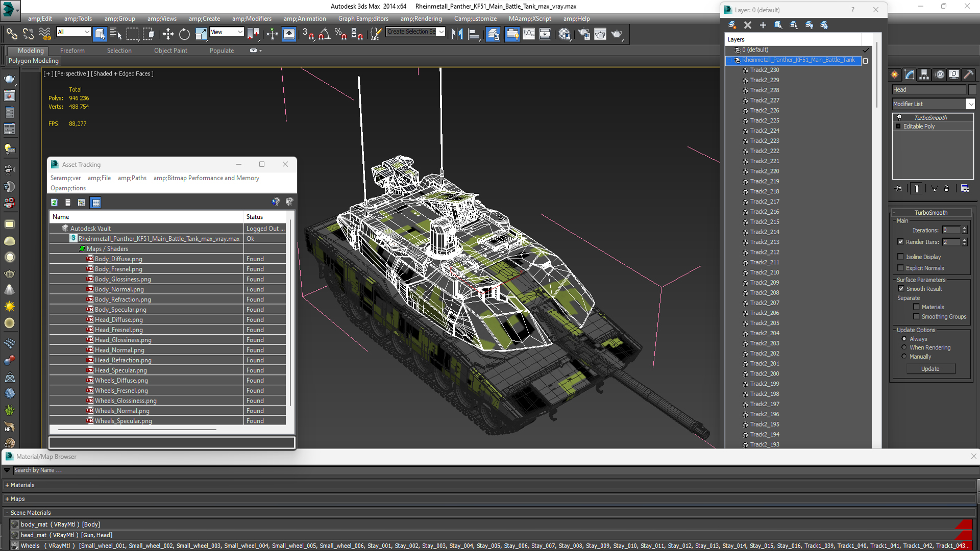Click the Polygon Modeling panel button

[x=34, y=61]
